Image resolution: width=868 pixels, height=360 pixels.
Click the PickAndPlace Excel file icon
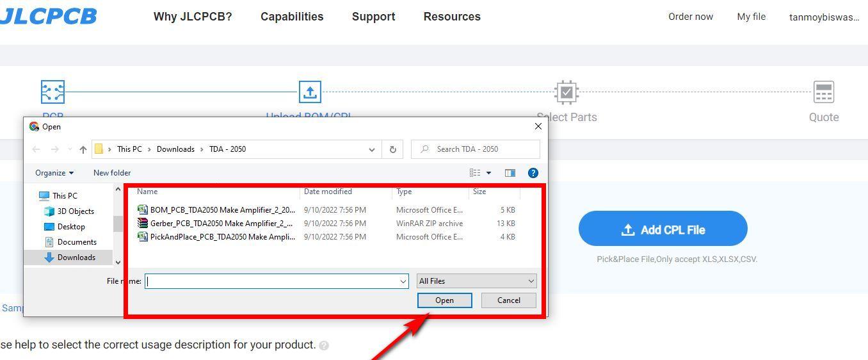[143, 236]
